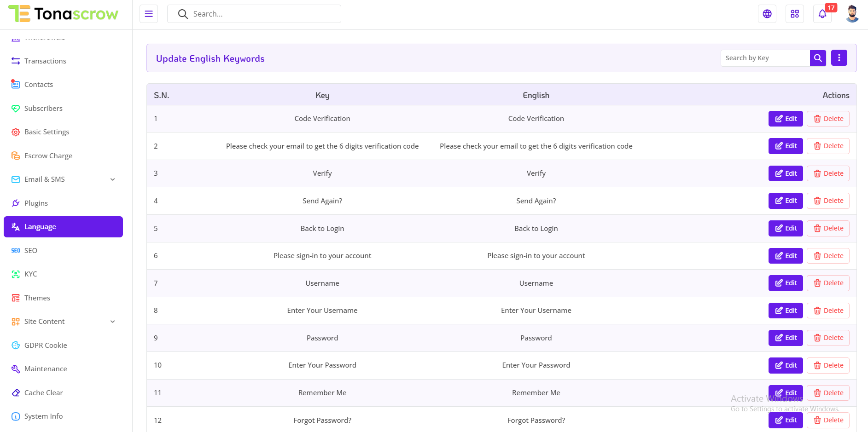Go to the Plugins sidebar item
The image size is (868, 432).
[36, 203]
